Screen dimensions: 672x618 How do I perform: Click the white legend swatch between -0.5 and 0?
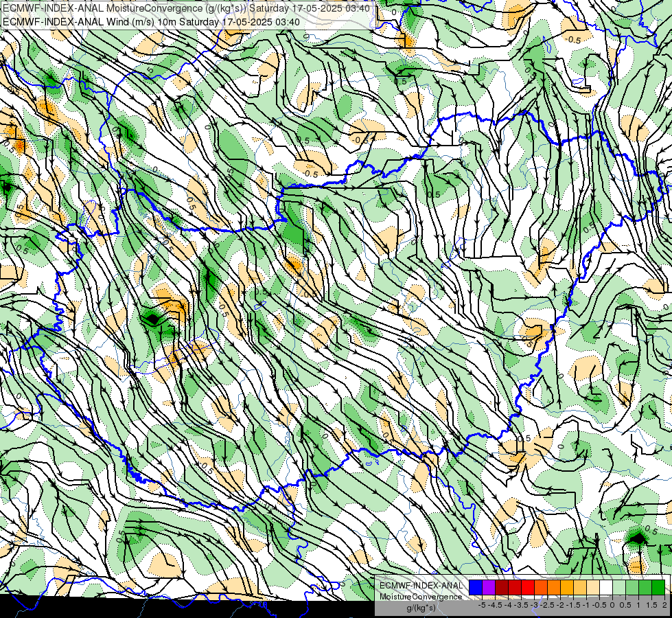pyautogui.click(x=606, y=588)
